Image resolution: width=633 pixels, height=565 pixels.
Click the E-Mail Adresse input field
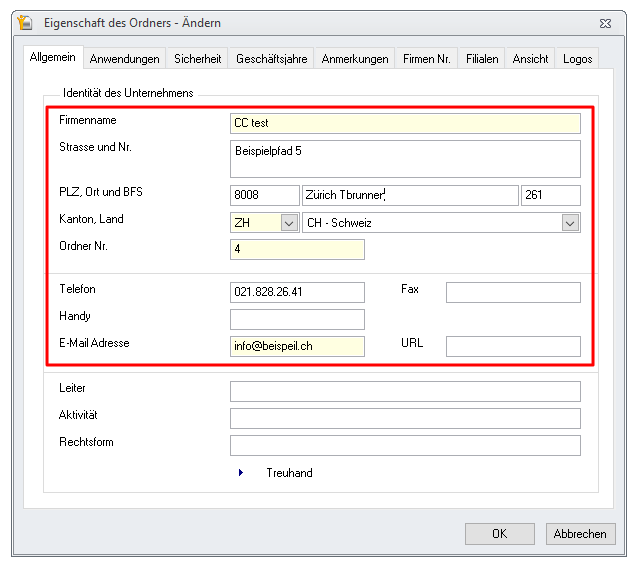pyautogui.click(x=297, y=346)
